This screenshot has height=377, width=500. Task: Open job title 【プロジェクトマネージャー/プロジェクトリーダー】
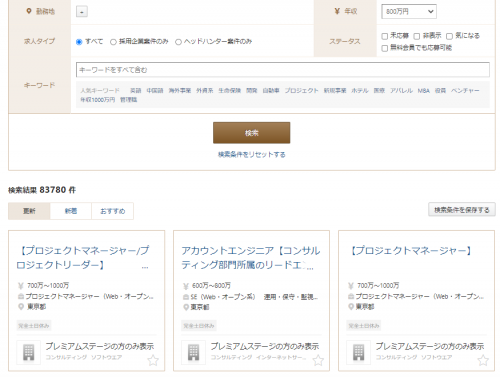[83, 258]
